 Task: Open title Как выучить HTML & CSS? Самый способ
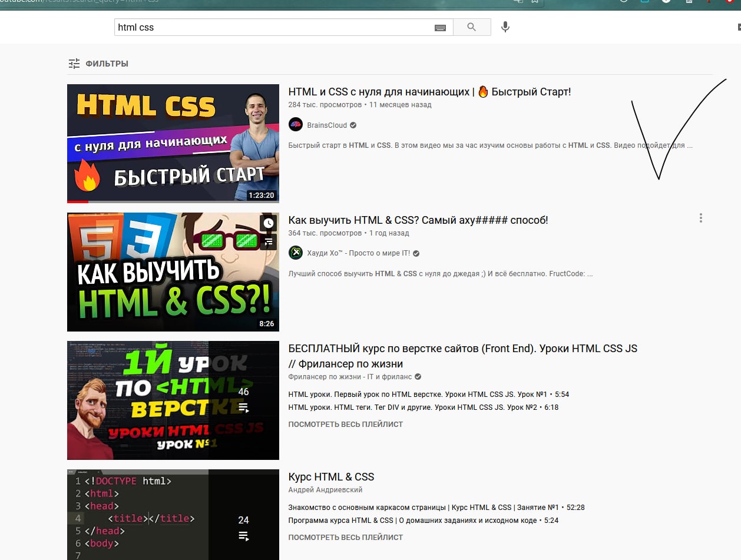[418, 220]
